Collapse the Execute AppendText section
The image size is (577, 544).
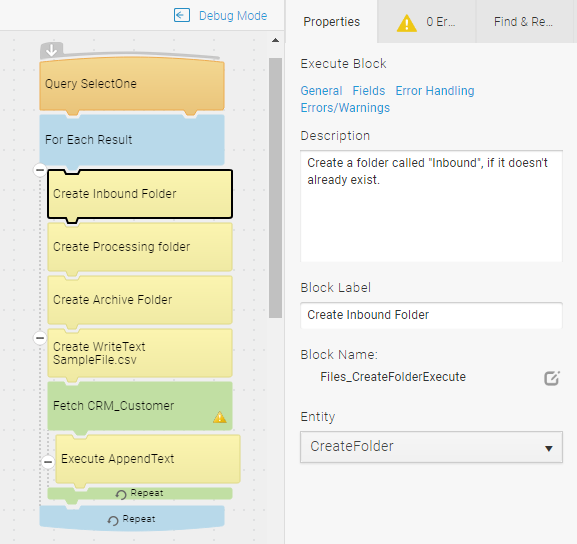click(48, 462)
